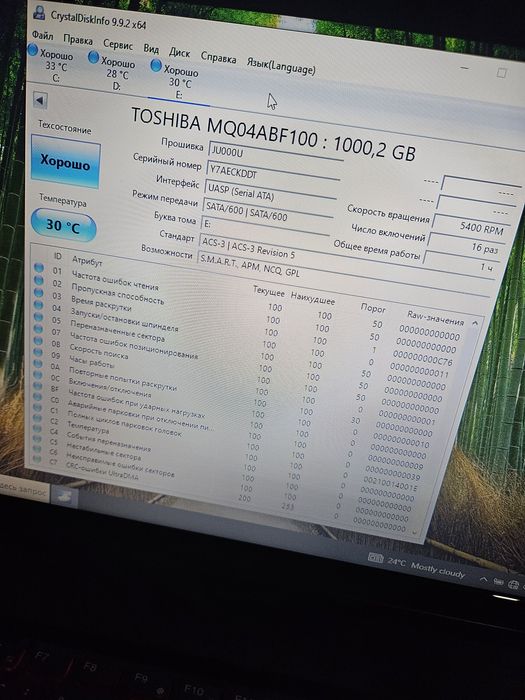525x700 pixels.
Task: Click the status icon for attribute C1
Action: click(x=38, y=408)
